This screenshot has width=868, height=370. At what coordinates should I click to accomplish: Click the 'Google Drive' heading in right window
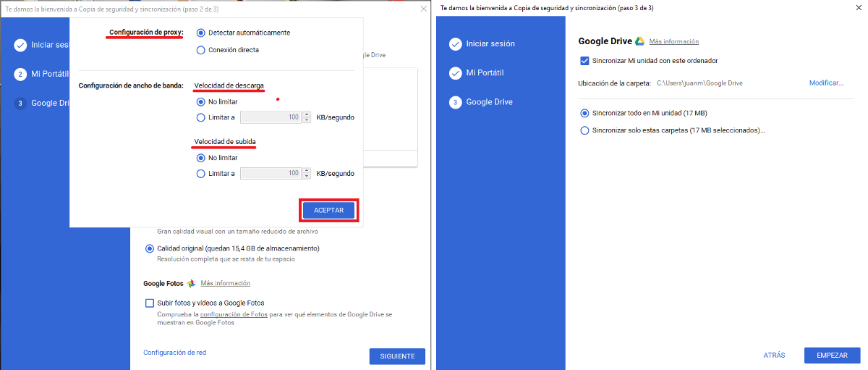click(605, 41)
